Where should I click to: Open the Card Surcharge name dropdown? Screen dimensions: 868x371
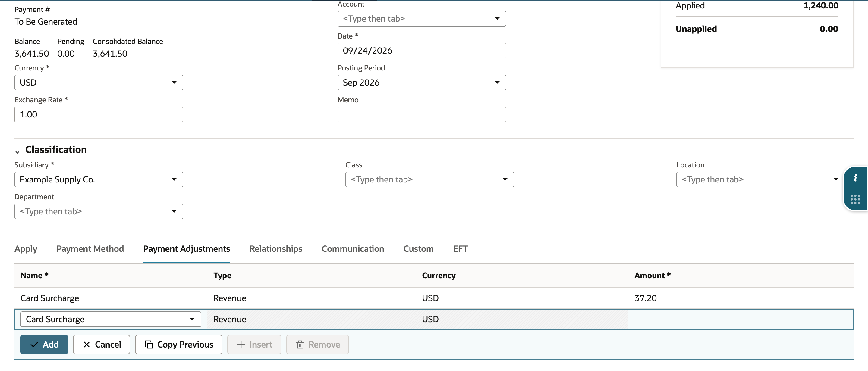click(111, 319)
